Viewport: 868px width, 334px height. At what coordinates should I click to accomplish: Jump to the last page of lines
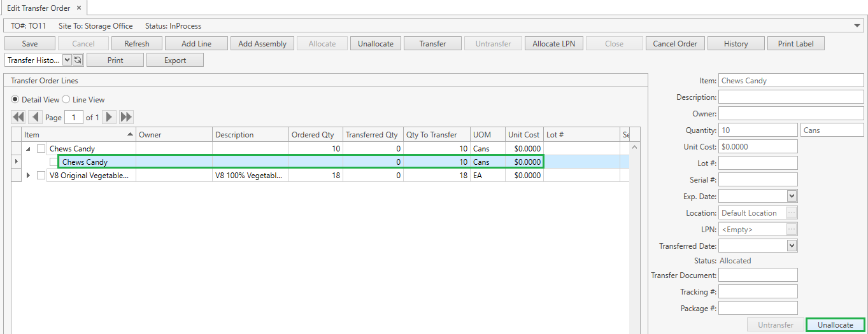[x=126, y=117]
